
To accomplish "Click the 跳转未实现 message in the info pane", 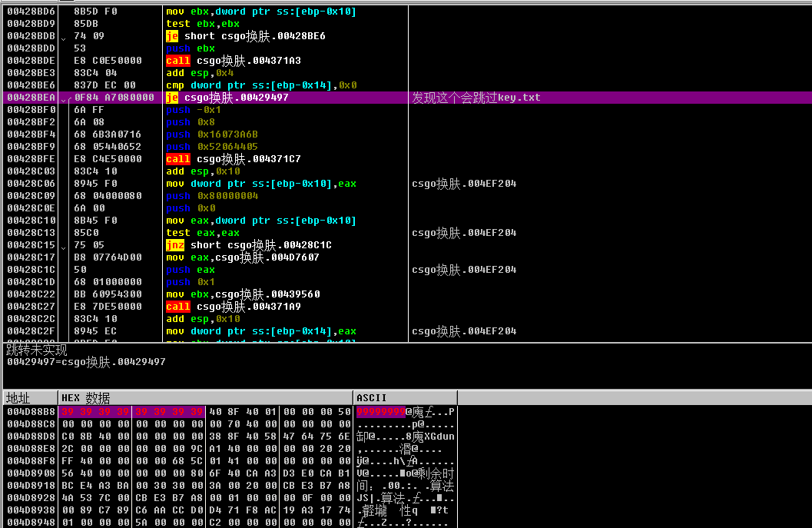I will (x=37, y=350).
